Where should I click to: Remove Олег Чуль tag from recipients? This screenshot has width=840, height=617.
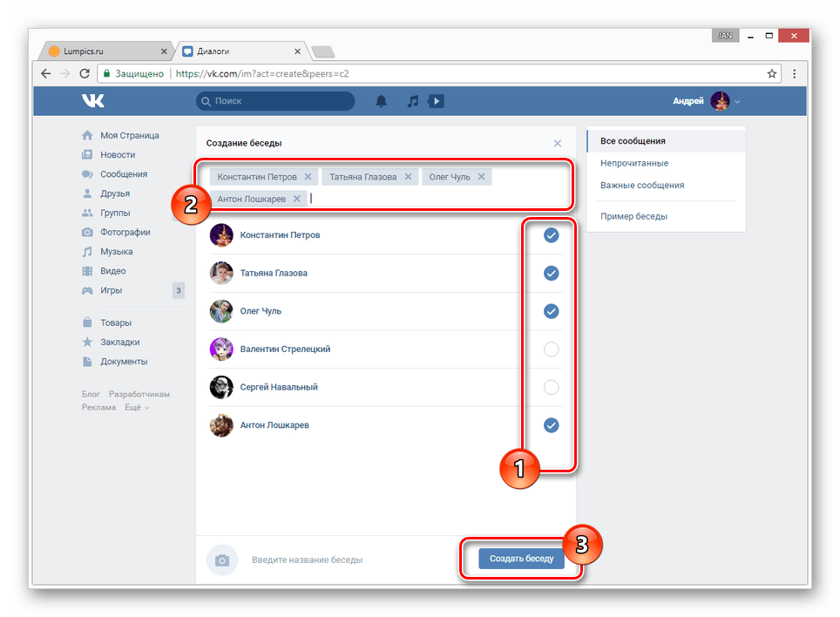[482, 177]
